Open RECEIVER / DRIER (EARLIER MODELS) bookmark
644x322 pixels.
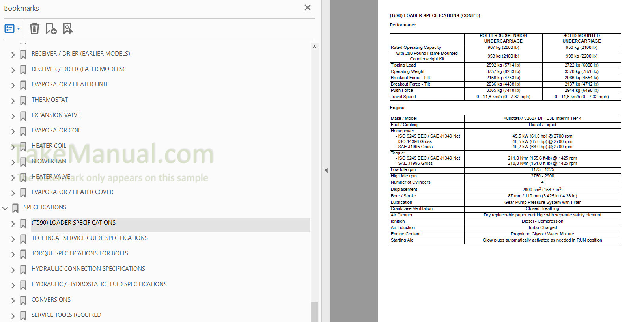[80, 54]
